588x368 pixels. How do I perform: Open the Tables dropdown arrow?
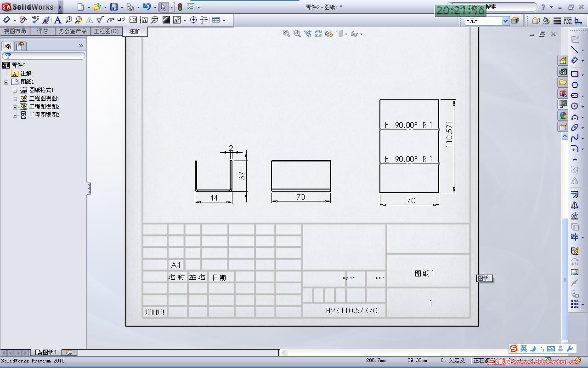point(224,20)
